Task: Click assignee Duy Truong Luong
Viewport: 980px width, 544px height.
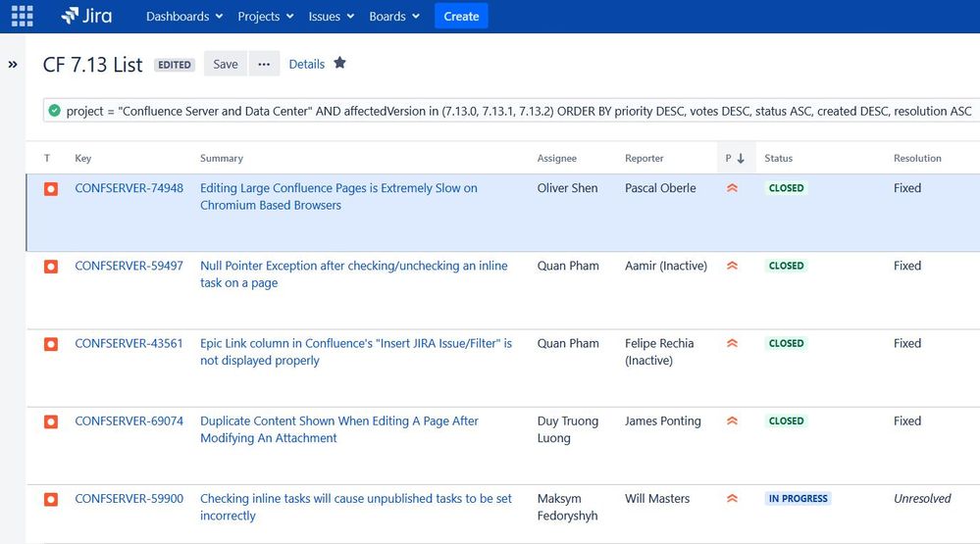Action: coord(568,429)
